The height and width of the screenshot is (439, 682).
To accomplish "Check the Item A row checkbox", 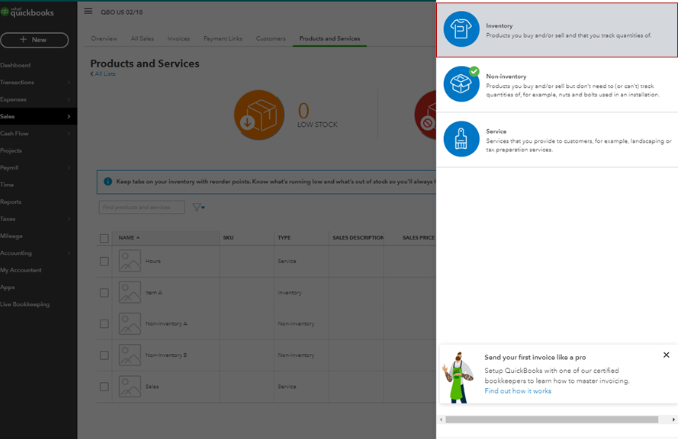I will pos(104,292).
